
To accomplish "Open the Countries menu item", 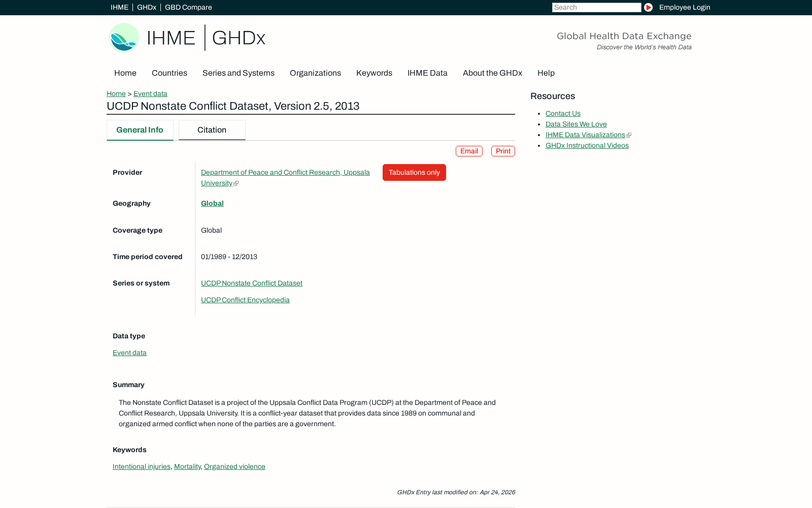I will (x=170, y=73).
